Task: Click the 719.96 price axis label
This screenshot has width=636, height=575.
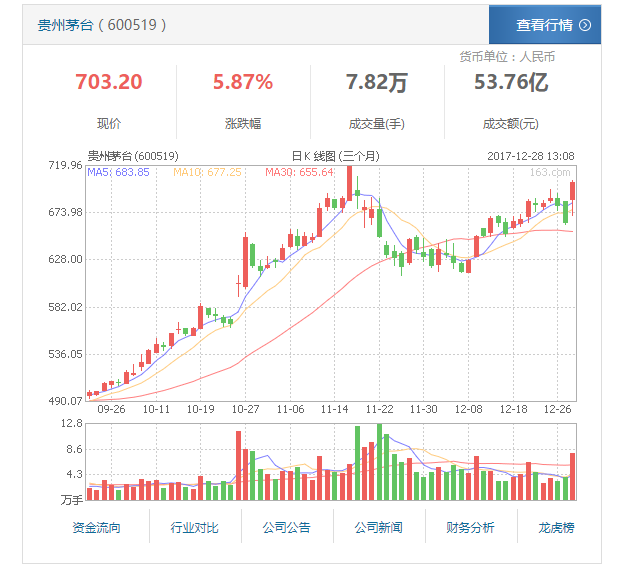Action: [65, 165]
